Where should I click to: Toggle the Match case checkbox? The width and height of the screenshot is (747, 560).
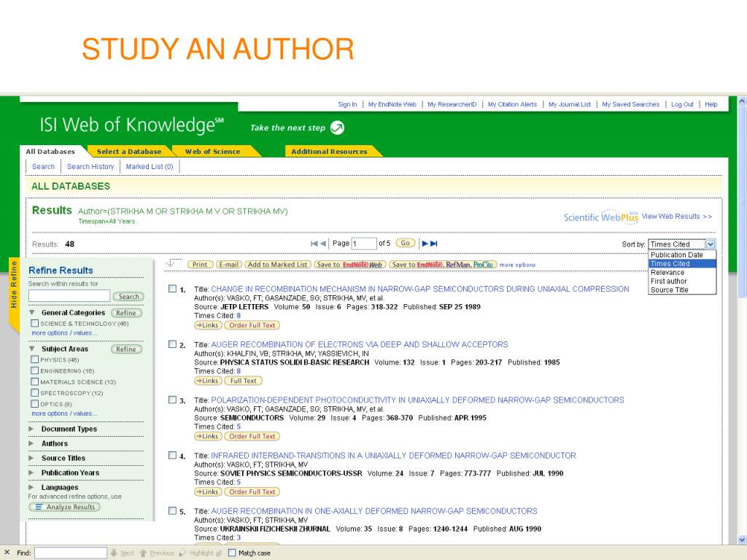pyautogui.click(x=232, y=553)
